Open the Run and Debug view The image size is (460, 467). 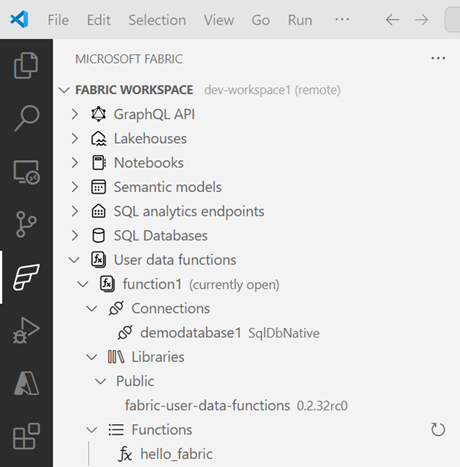point(26,330)
